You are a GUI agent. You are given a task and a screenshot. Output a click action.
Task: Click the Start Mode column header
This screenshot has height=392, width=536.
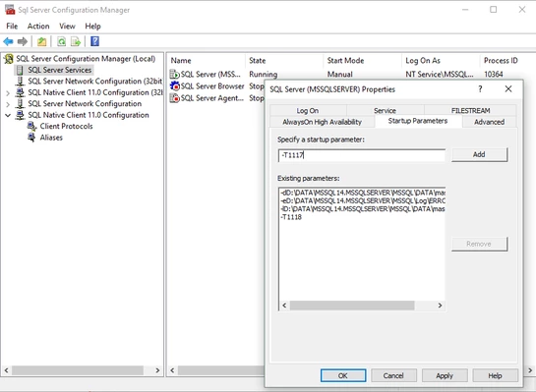pyautogui.click(x=362, y=61)
